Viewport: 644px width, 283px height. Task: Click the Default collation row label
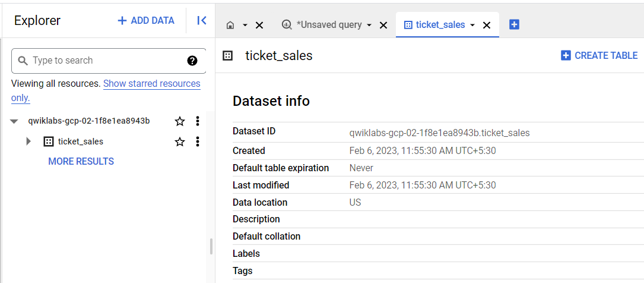tap(267, 237)
